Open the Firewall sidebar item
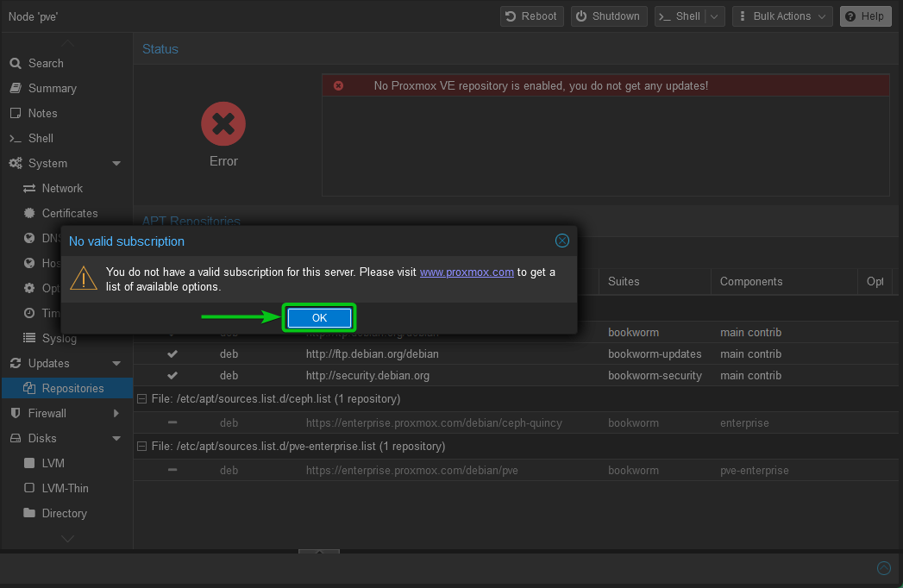903x588 pixels. pyautogui.click(x=47, y=414)
